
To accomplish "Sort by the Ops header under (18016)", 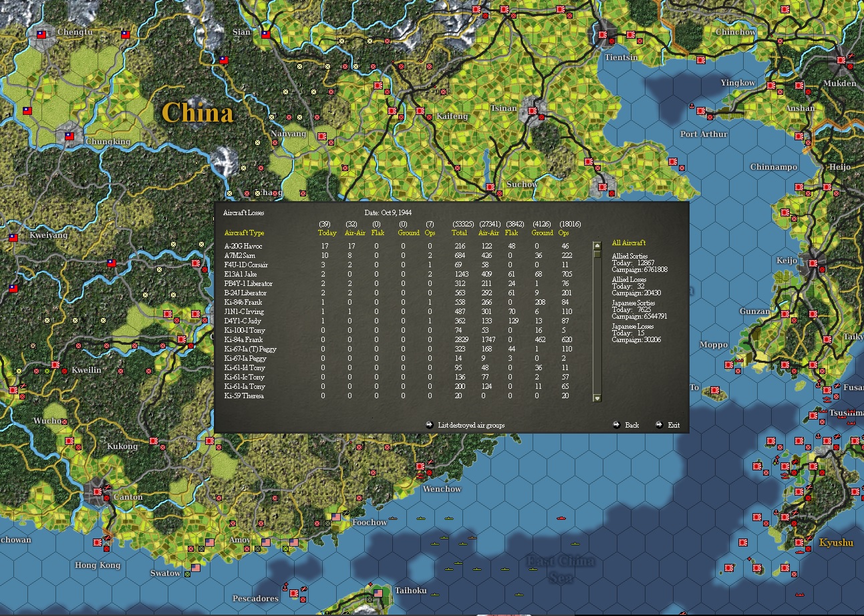I will click(564, 233).
